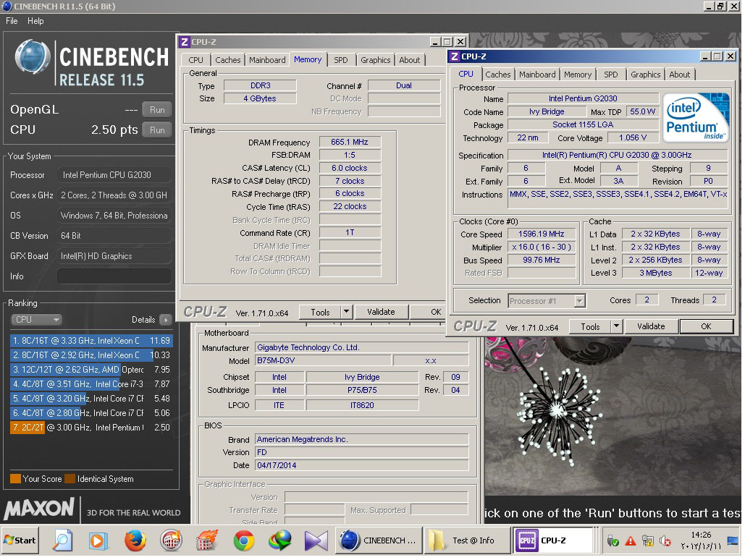Open the search magnifier taskbar icon

coord(63,540)
